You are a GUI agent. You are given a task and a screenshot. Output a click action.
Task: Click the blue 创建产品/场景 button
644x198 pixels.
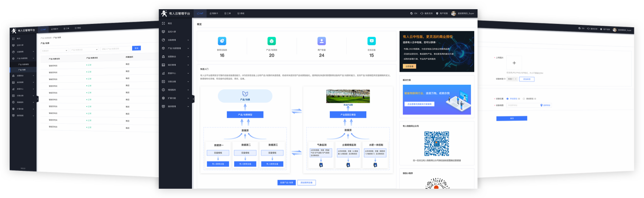287,182
